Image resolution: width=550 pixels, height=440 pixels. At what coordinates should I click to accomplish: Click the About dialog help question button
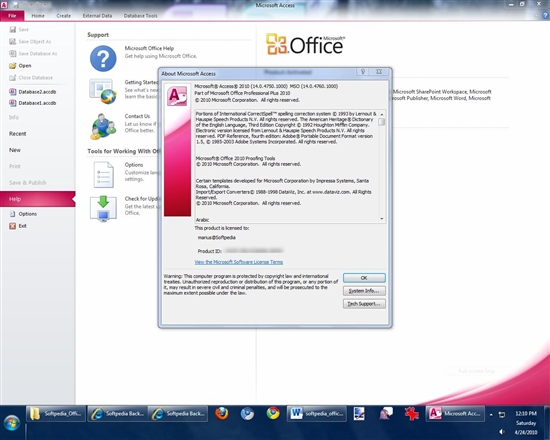coord(363,72)
